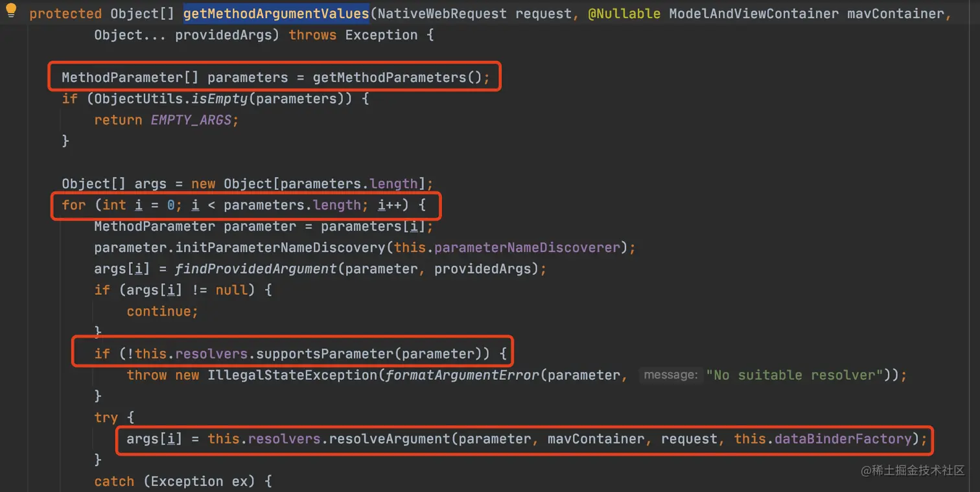The image size is (980, 492).
Task: Click the for loop keyword
Action: (x=74, y=205)
